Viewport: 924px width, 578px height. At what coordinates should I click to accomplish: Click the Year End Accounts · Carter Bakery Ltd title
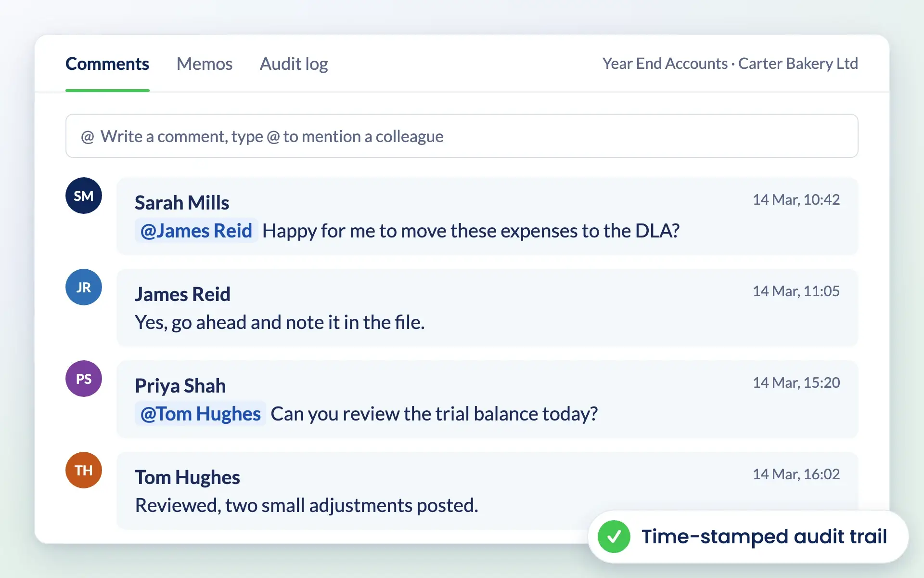pyautogui.click(x=730, y=64)
